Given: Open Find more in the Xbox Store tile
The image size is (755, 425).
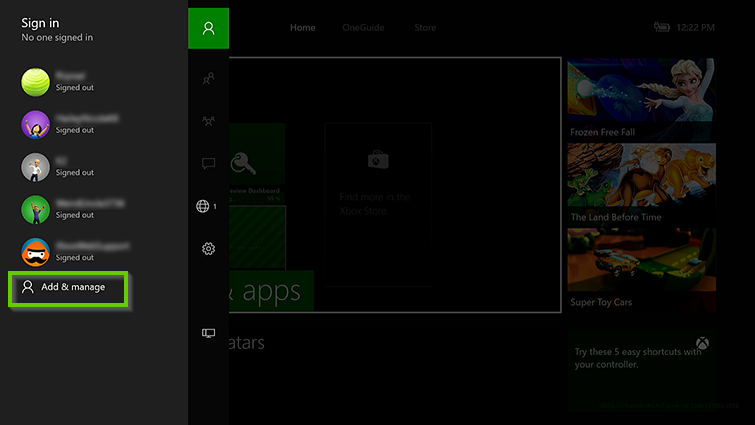Looking at the screenshot, I should click(378, 205).
